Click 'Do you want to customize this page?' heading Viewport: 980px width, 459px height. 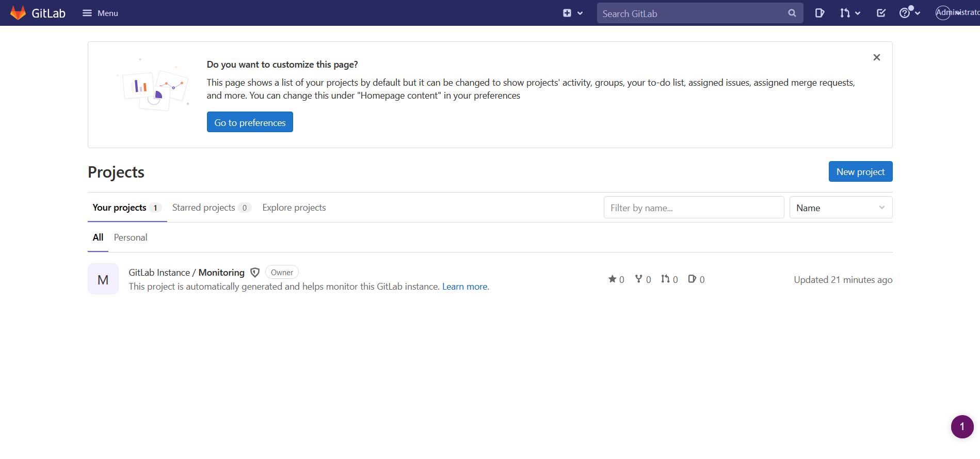click(x=282, y=65)
